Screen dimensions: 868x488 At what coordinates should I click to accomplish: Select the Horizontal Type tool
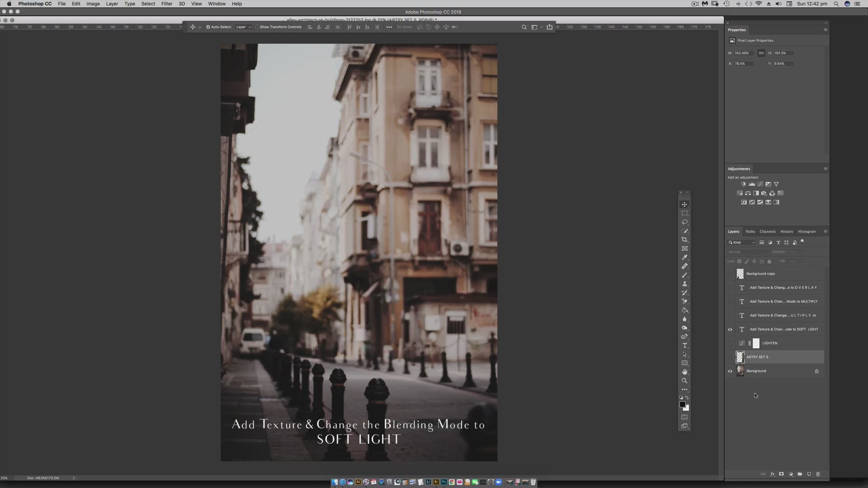pyautogui.click(x=684, y=346)
